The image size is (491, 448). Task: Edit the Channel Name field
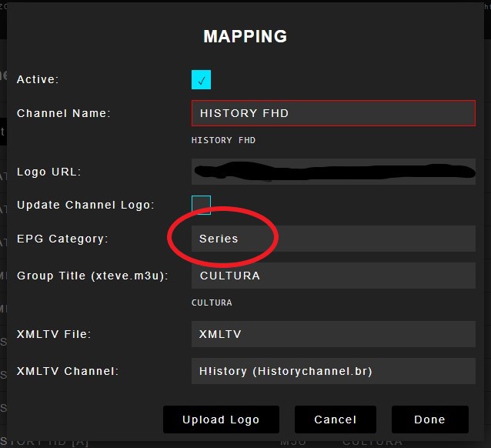coord(333,113)
